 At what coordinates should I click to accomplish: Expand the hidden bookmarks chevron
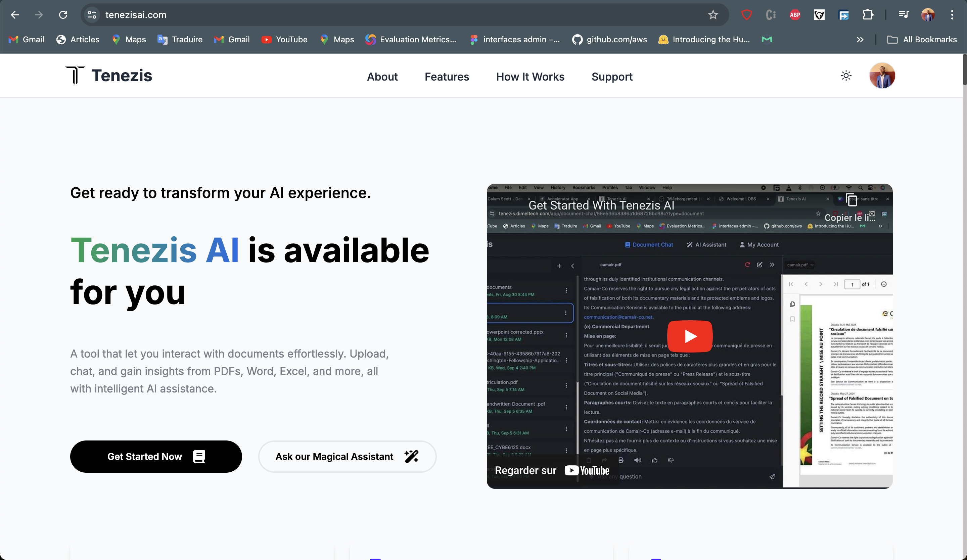coord(860,40)
